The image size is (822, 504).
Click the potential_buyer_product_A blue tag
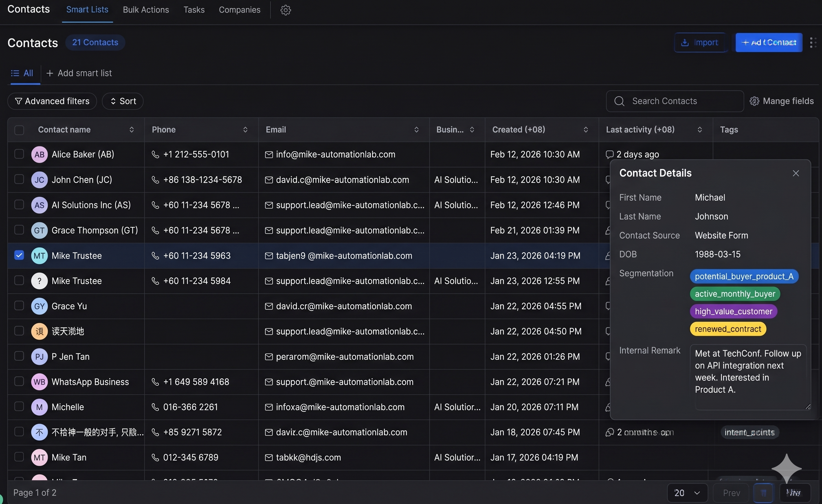click(x=744, y=276)
